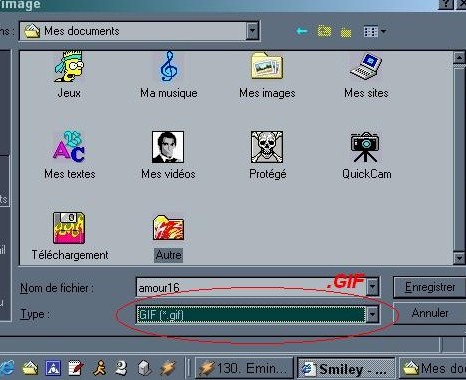Screen dimensions: 466x380
Task: Go back with the cyan arrow
Action: pyautogui.click(x=302, y=31)
